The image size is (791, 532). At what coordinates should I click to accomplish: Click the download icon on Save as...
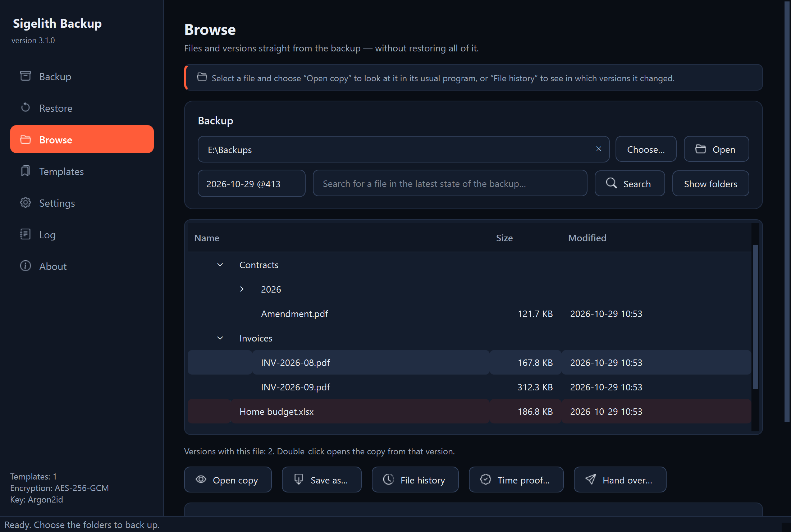click(299, 480)
